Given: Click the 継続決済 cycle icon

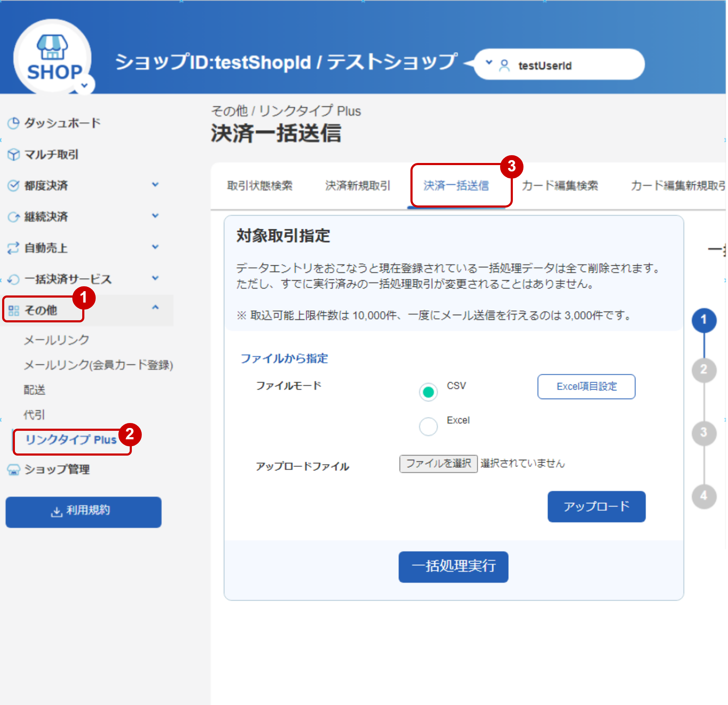Looking at the screenshot, I should 14,217.
